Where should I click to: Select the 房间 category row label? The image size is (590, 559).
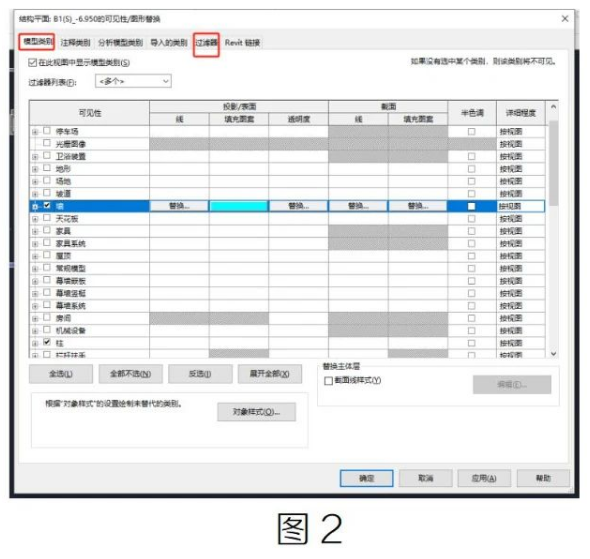63,318
